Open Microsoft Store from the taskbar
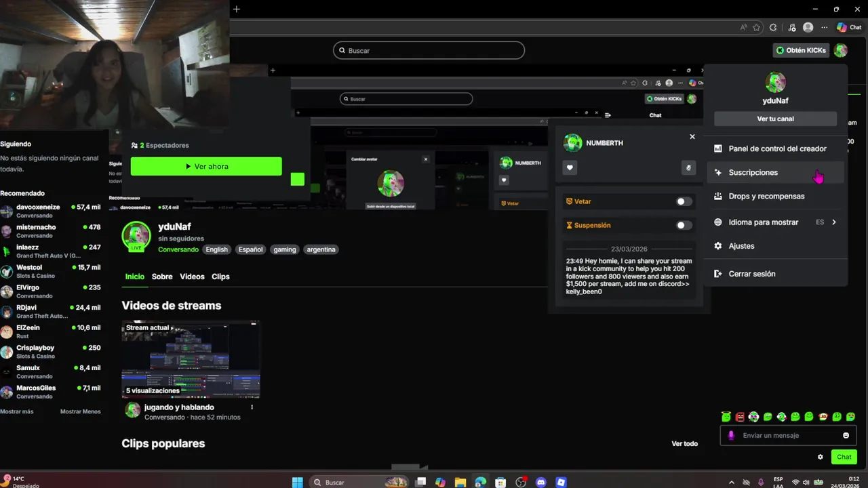The image size is (868, 488). (x=500, y=483)
